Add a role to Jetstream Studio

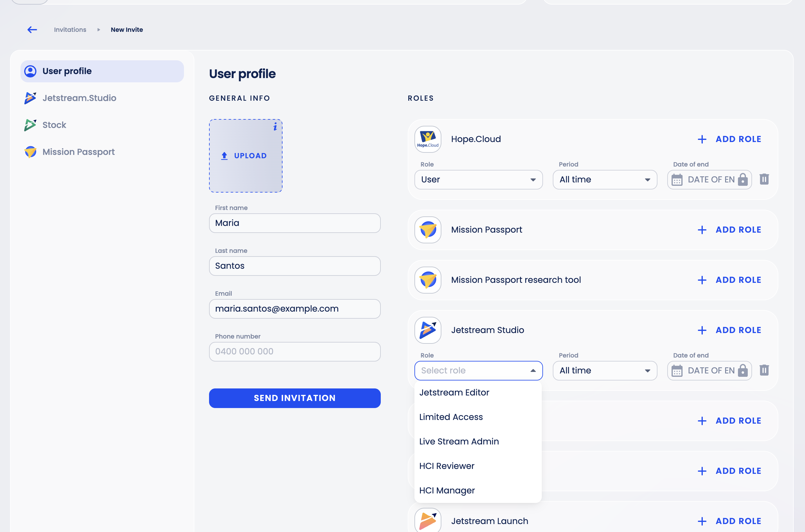[729, 330]
